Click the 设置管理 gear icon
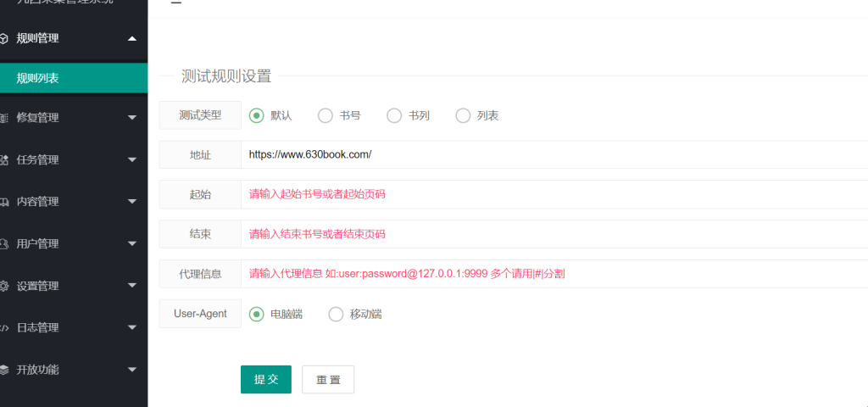868x407 pixels. point(3,287)
